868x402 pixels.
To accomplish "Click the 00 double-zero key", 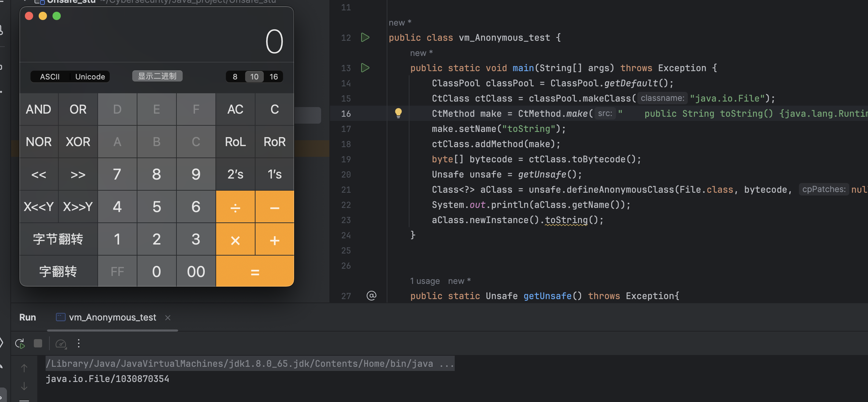I will coord(196,271).
